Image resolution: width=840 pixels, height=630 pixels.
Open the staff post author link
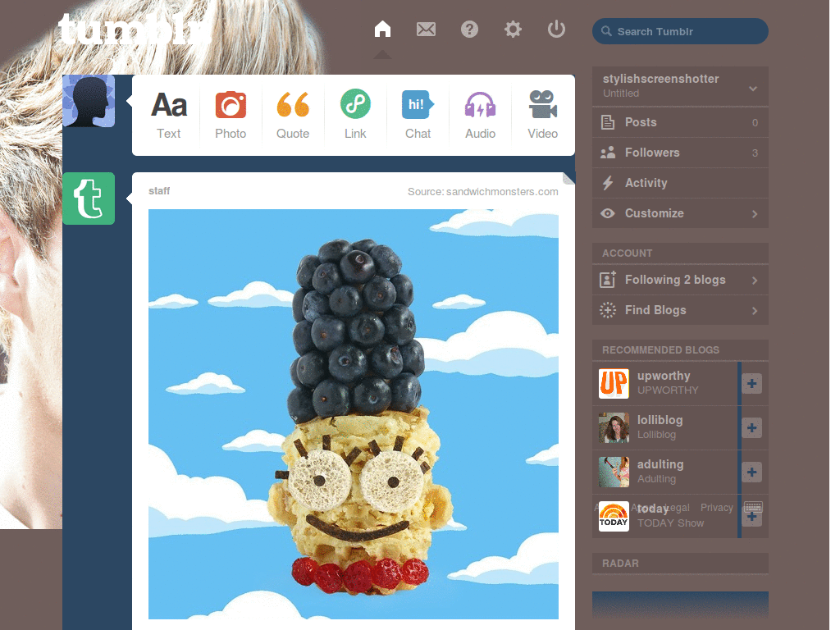[x=159, y=190]
